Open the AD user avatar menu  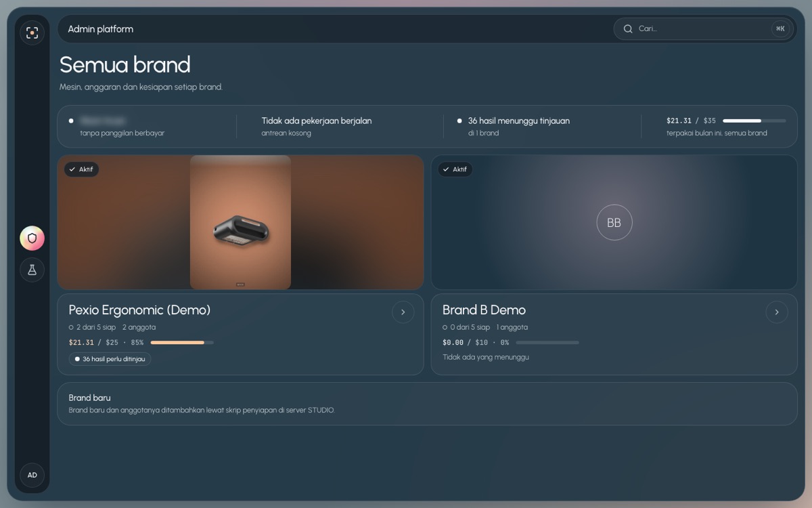tap(32, 475)
